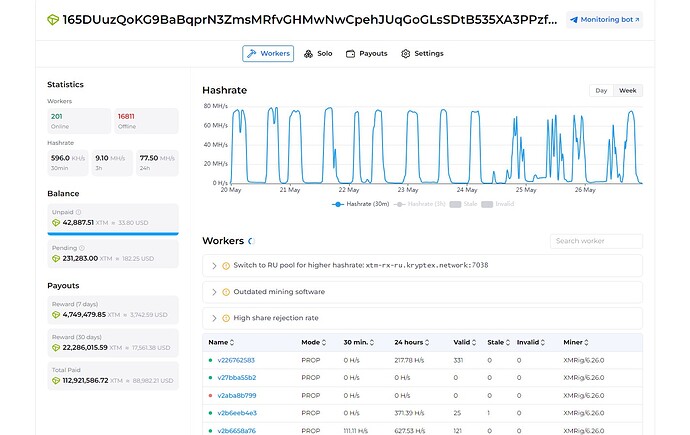Click green status dot of worker v2b6eeb4e3

point(210,413)
